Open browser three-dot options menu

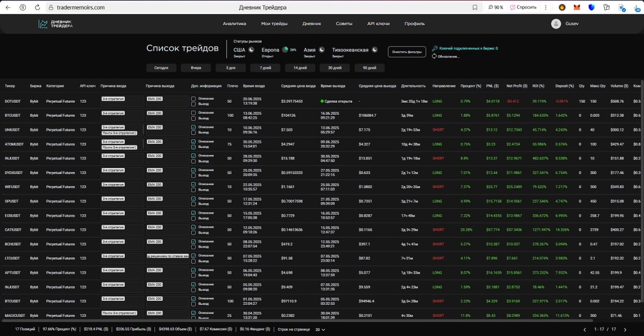coord(546,8)
